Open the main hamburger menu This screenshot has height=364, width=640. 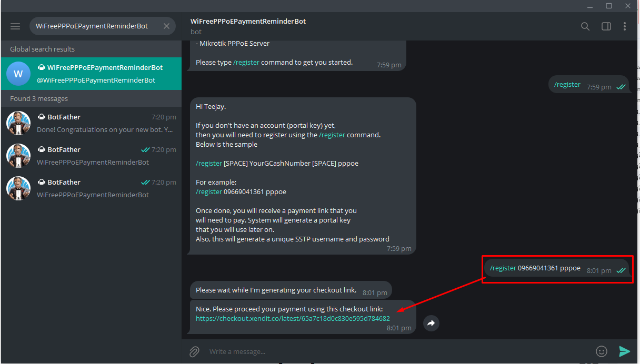point(15,26)
